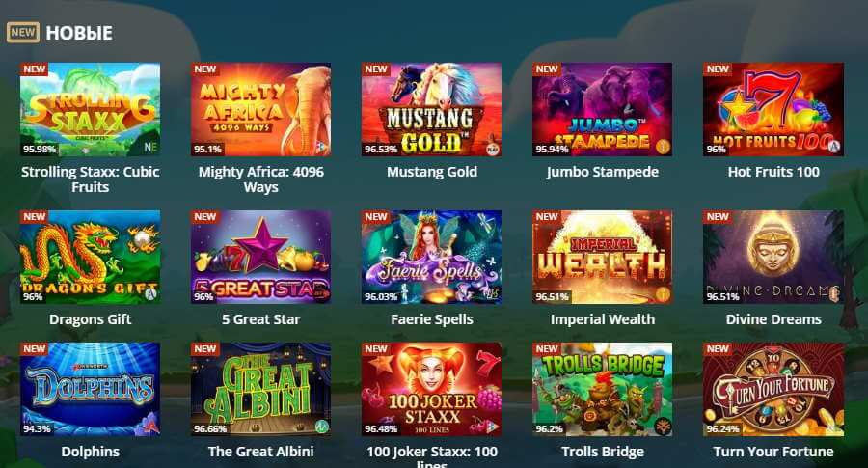Viewport: 868px width, 468px height.
Task: Launch The Great Albini thumbnail
Action: click(x=260, y=389)
